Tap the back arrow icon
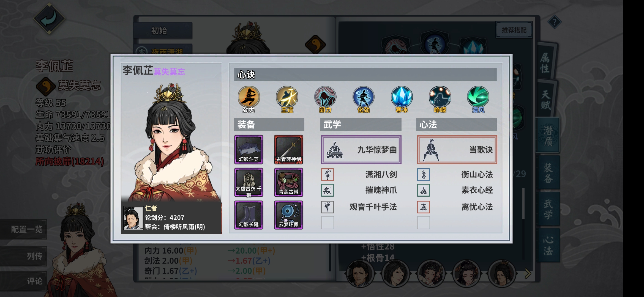 [49, 19]
